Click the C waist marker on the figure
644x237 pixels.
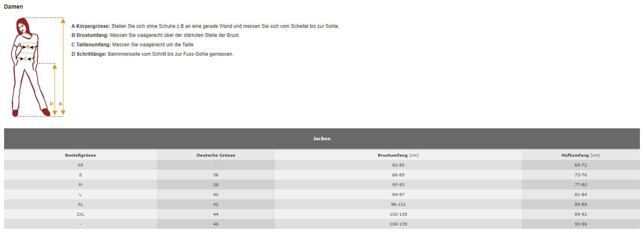25,59
